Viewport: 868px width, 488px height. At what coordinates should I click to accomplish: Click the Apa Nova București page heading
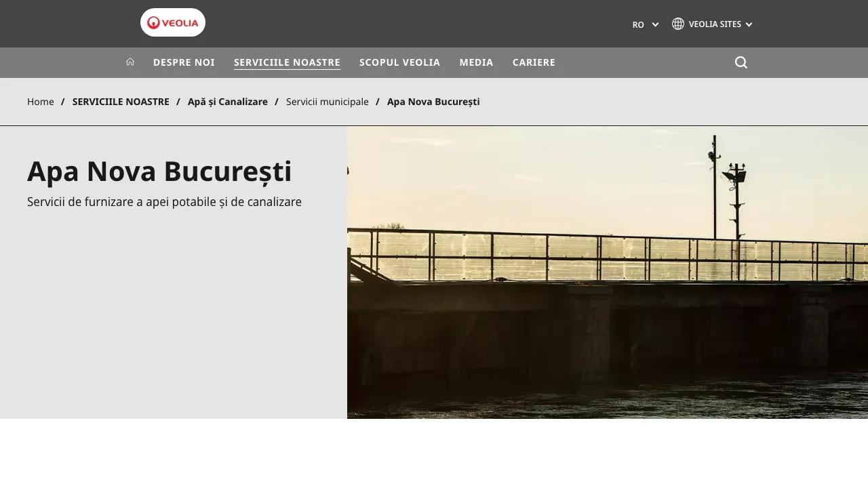pyautogui.click(x=159, y=171)
